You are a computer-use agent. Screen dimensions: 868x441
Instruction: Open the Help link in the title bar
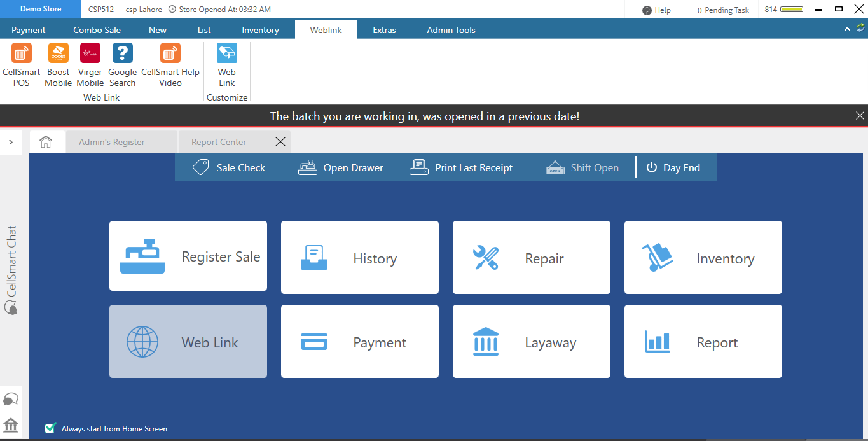coord(657,10)
